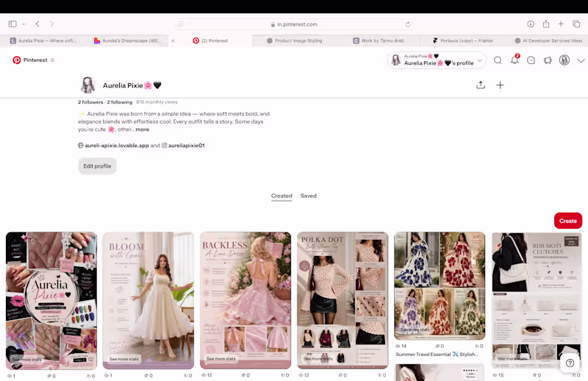Screen dimensions: 588x381
Task: Open Pinterest messages icon
Action: pos(531,60)
